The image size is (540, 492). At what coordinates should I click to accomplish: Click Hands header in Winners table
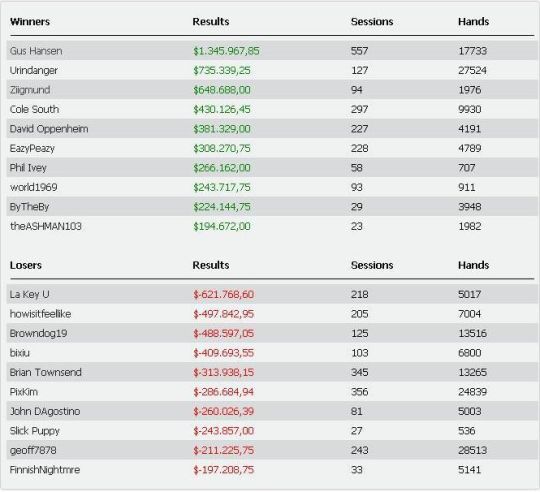coord(474,21)
